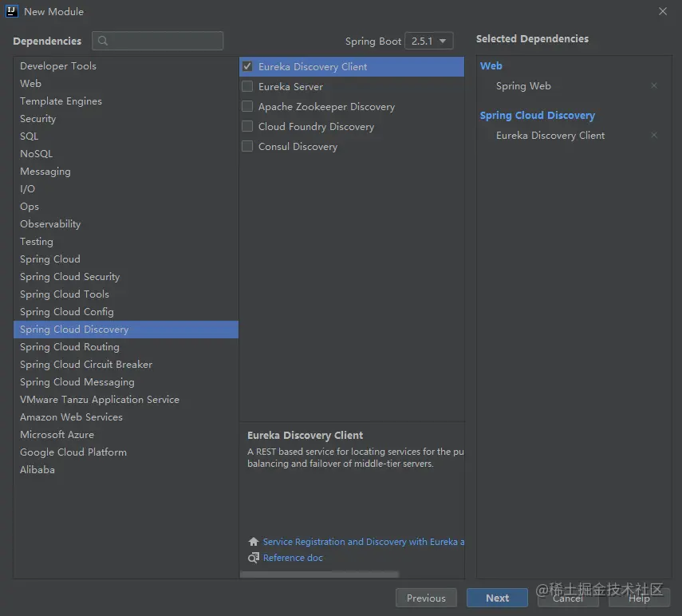
Task: Select Spring Cloud Tools category
Action: tap(126, 294)
